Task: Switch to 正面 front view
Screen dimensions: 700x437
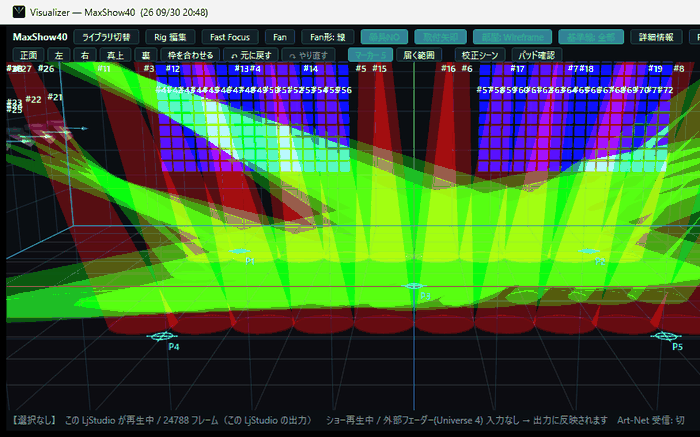Action: pos(29,55)
